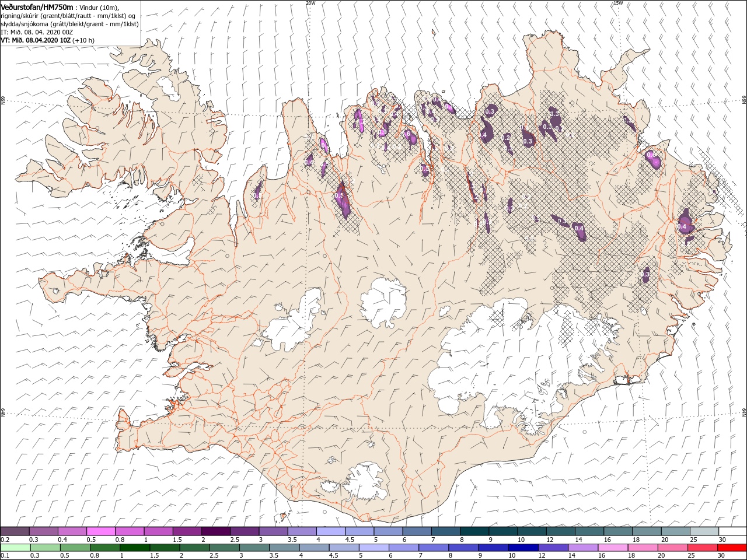Click the 'rigning/skúrir (grænt/blátt/rautt' description line

coord(68,16)
